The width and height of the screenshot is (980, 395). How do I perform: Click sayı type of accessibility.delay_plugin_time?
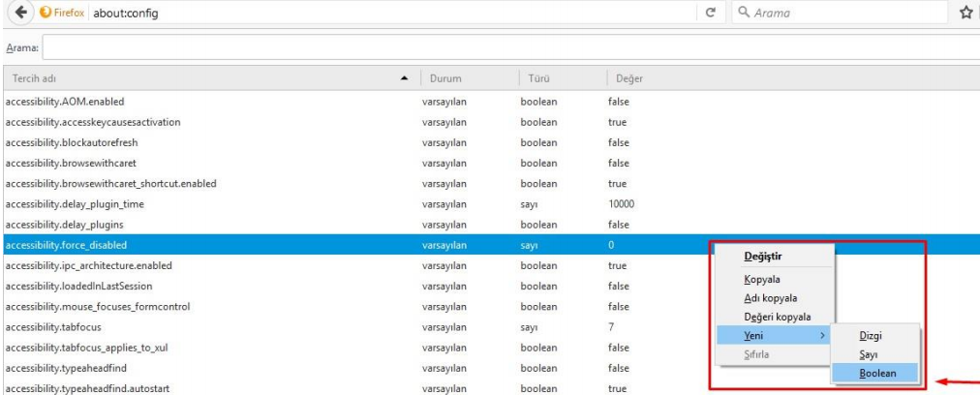[x=529, y=203]
